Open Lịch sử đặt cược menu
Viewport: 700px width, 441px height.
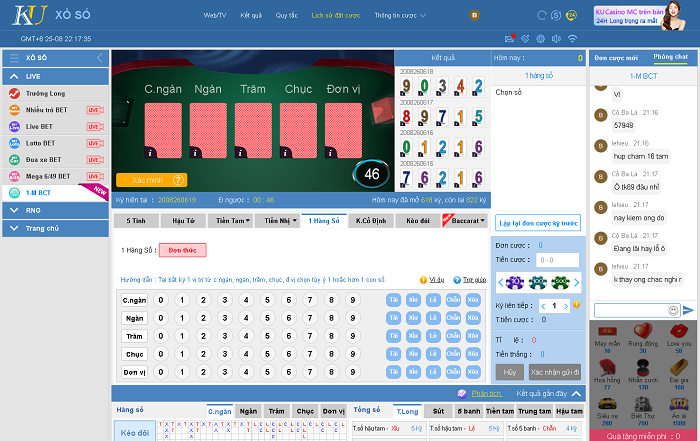(334, 16)
